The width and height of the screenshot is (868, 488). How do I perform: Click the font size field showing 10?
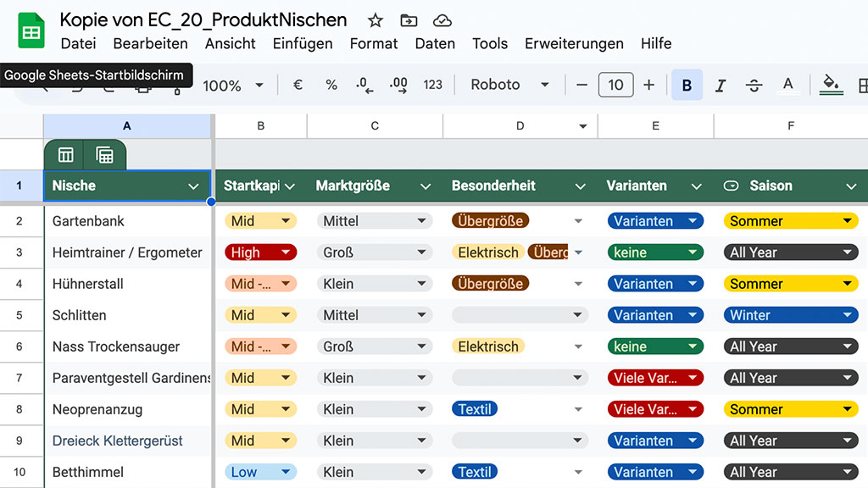(615, 85)
